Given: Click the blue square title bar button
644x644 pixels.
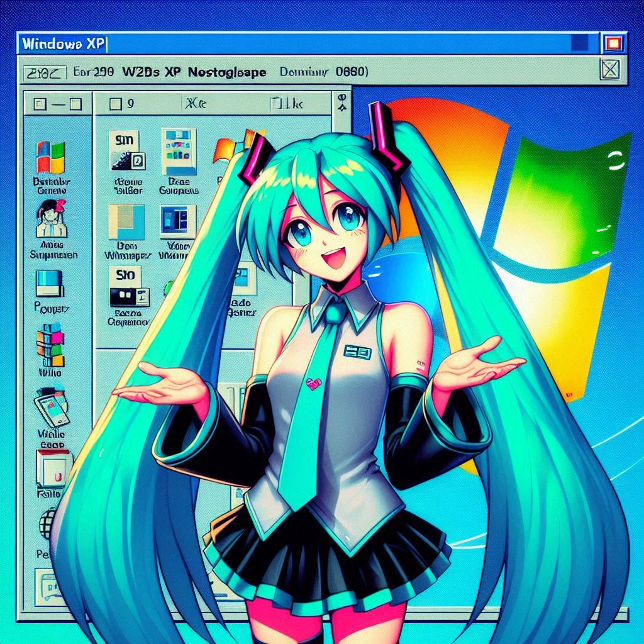Looking at the screenshot, I should pyautogui.click(x=580, y=43).
